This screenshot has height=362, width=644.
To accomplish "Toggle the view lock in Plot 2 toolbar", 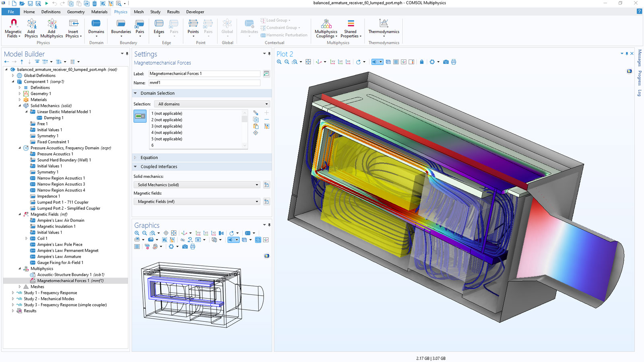I will coord(421,62).
